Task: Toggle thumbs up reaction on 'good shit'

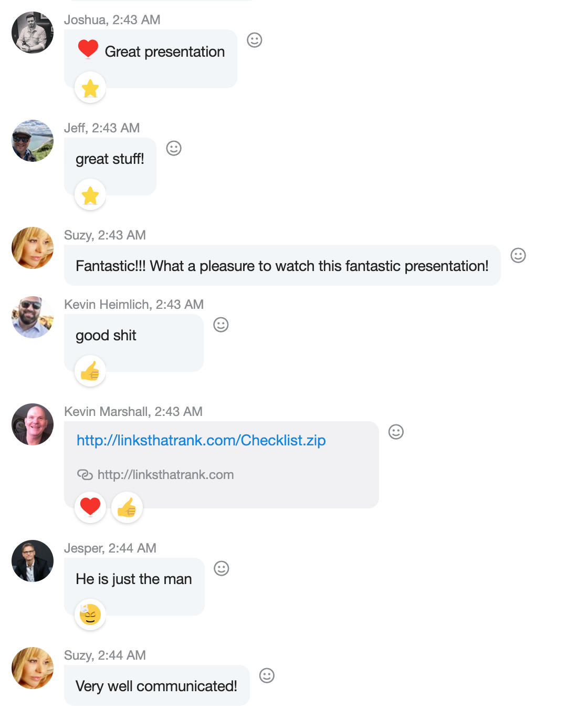Action: point(90,371)
